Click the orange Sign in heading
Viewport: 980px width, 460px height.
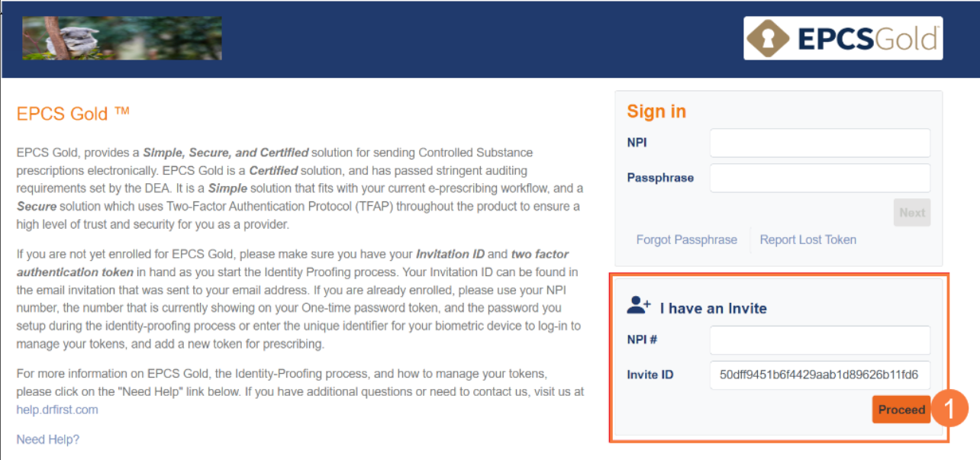656,111
